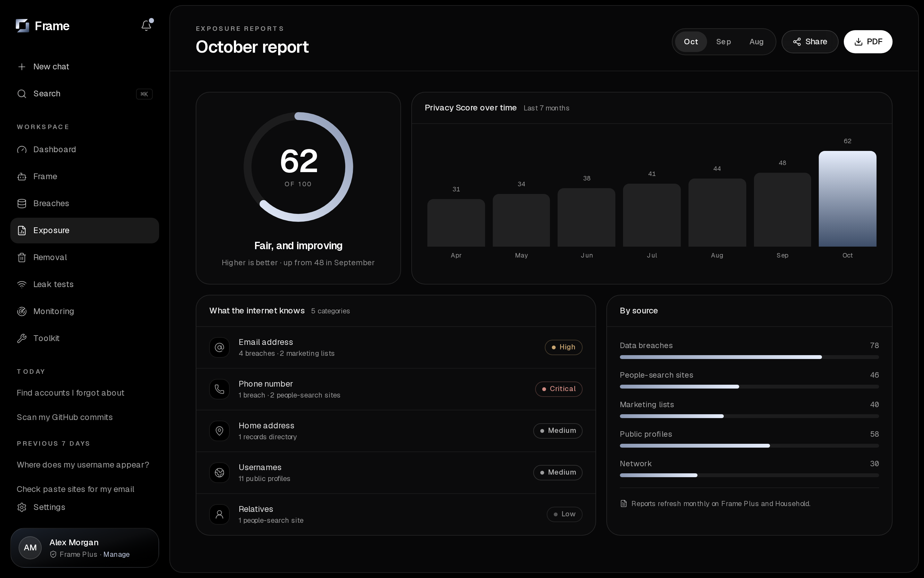Switch to the Sep report tab
The height and width of the screenshot is (578, 924).
(x=723, y=42)
